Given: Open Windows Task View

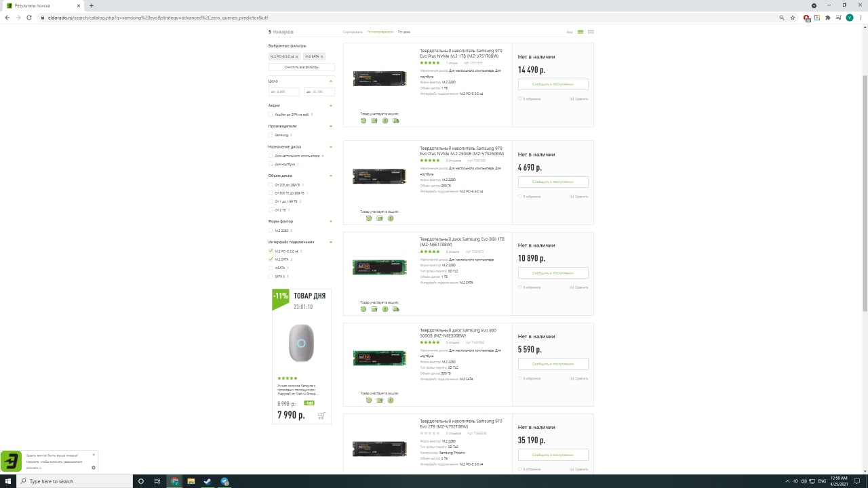Looking at the screenshot, I should (x=157, y=481).
